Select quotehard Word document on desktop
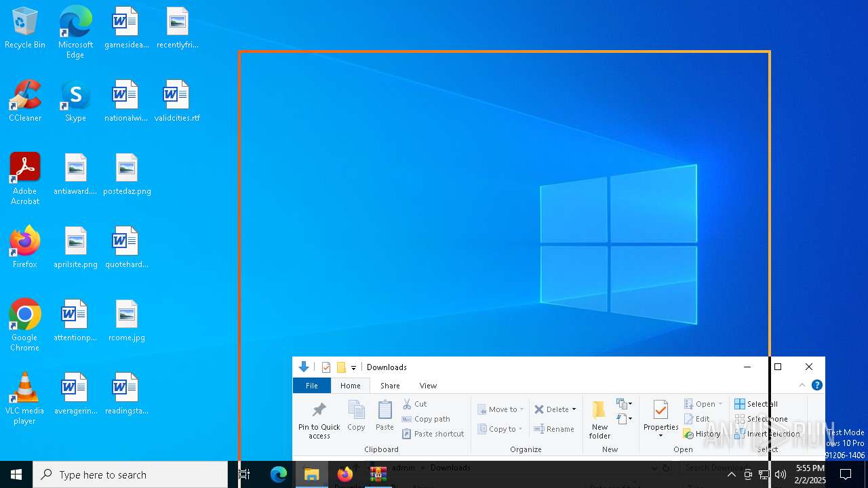Image resolution: width=868 pixels, height=488 pixels. (127, 247)
